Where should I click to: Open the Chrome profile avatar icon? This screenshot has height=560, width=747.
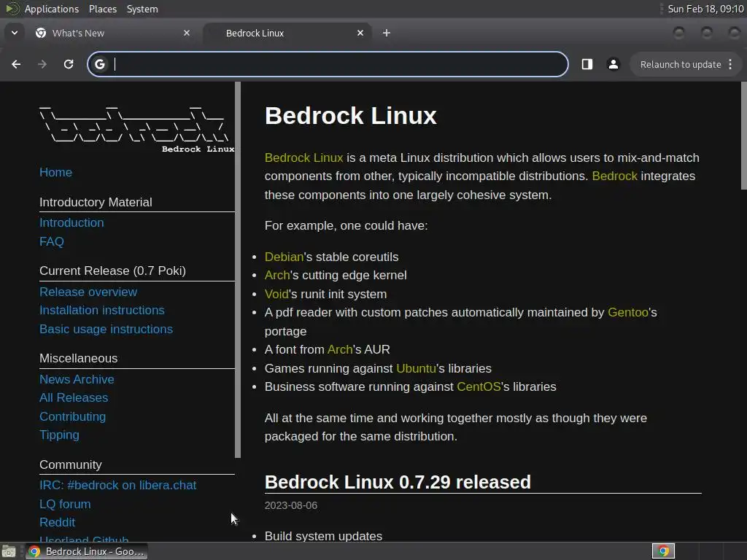(613, 64)
